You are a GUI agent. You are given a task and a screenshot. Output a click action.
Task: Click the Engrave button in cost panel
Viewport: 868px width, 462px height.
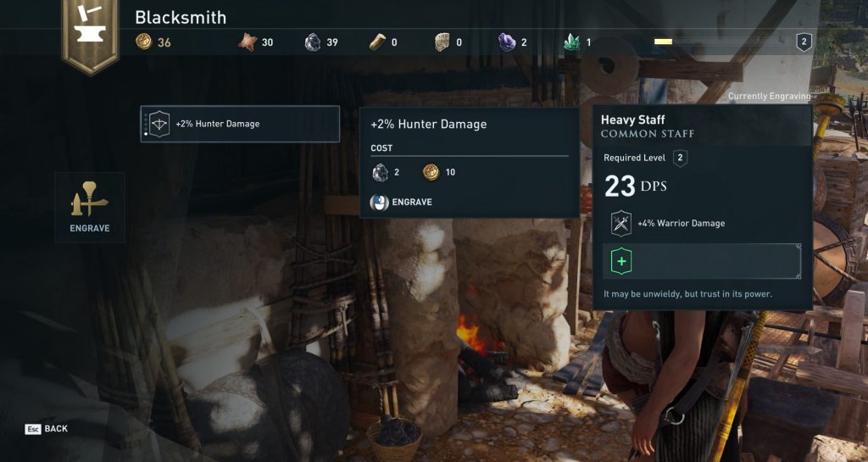[x=401, y=202]
